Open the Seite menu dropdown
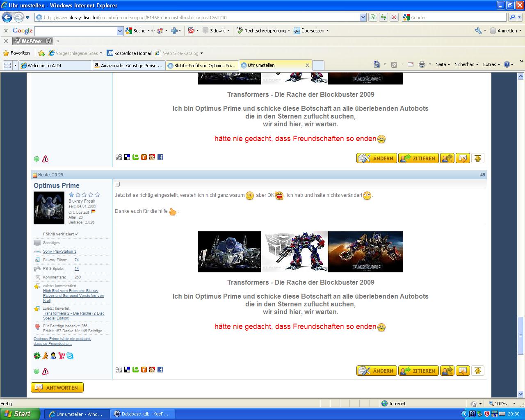This screenshot has height=420, width=525. pyautogui.click(x=443, y=64)
